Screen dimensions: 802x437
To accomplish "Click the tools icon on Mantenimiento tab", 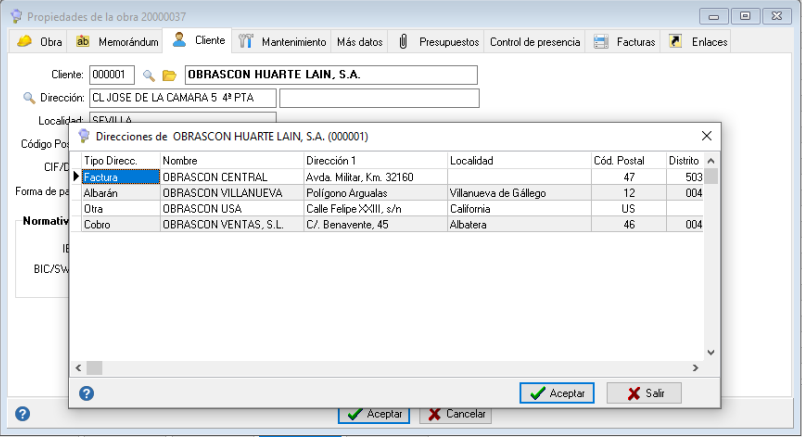I will pos(246,41).
